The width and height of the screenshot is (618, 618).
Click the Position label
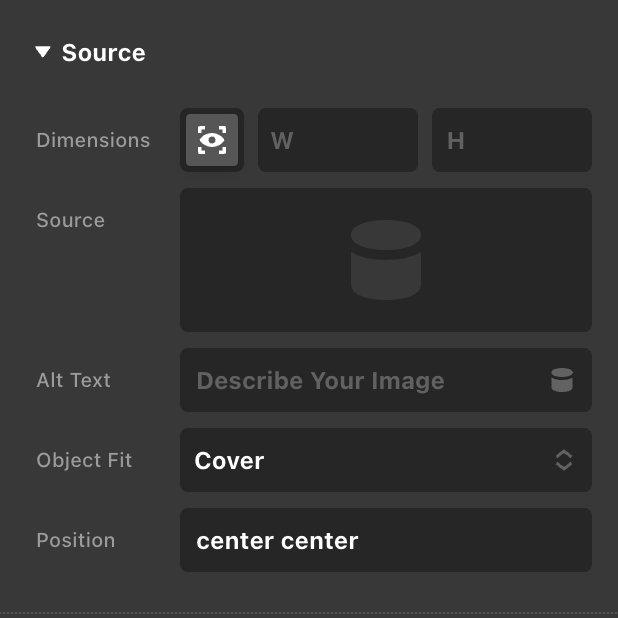coord(75,540)
